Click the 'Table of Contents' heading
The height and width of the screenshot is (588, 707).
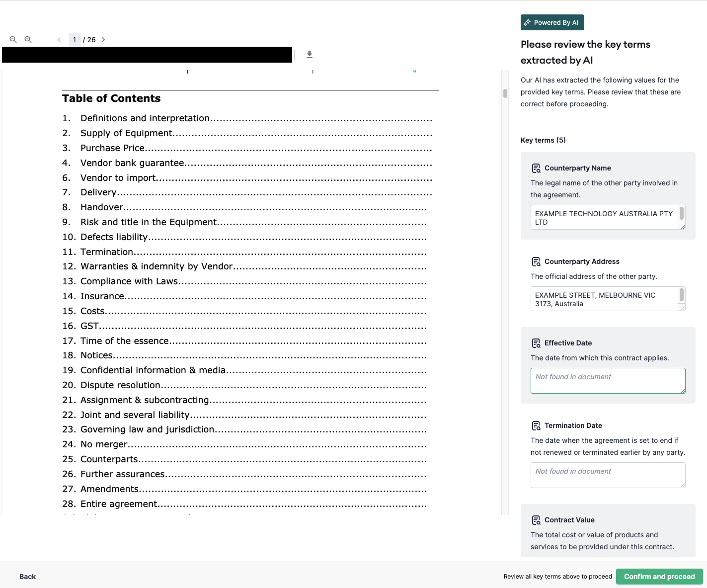coord(111,98)
